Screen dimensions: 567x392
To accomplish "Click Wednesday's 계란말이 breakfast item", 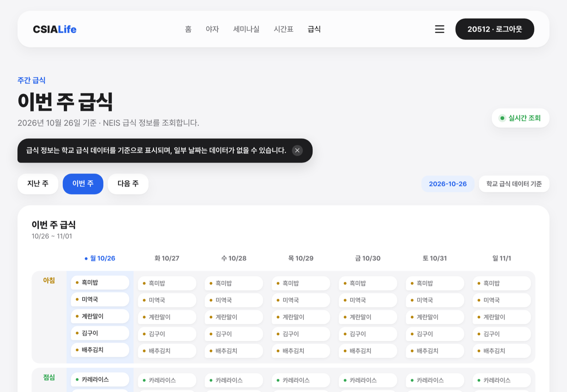I will [x=234, y=317].
